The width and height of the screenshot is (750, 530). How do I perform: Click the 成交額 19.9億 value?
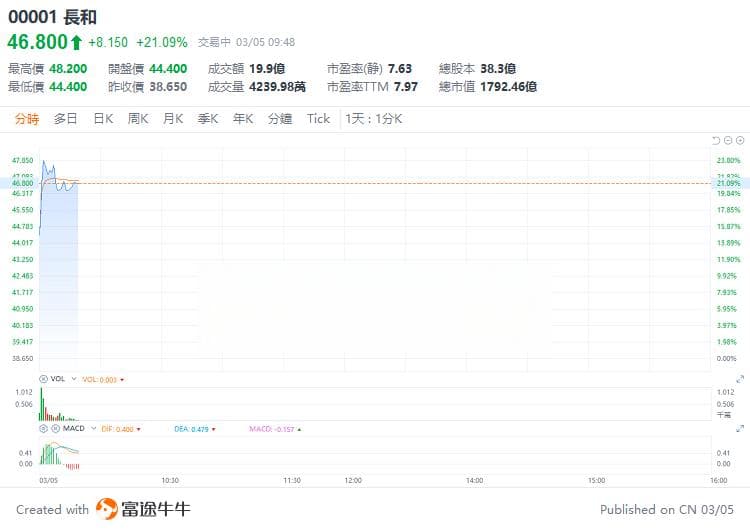tap(267, 69)
